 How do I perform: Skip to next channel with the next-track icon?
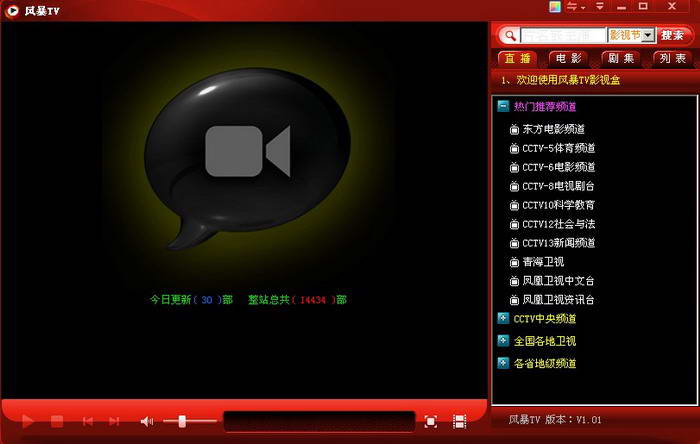tap(114, 422)
